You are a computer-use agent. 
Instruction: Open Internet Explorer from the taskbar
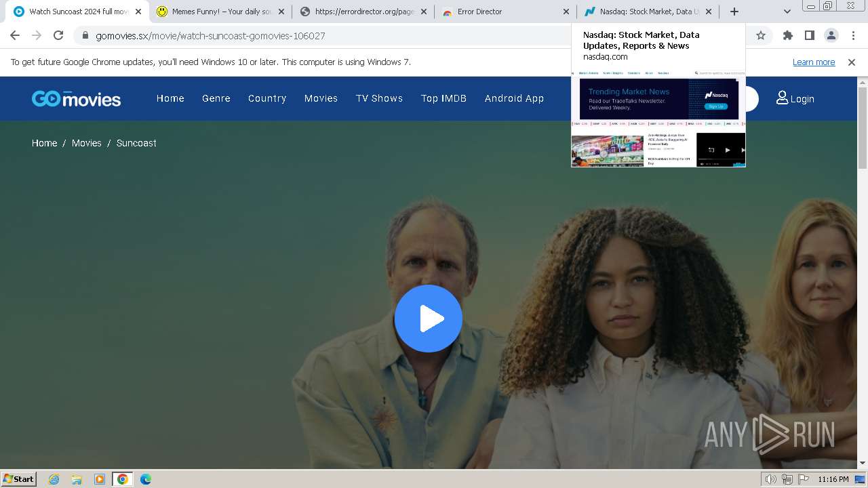[54, 479]
